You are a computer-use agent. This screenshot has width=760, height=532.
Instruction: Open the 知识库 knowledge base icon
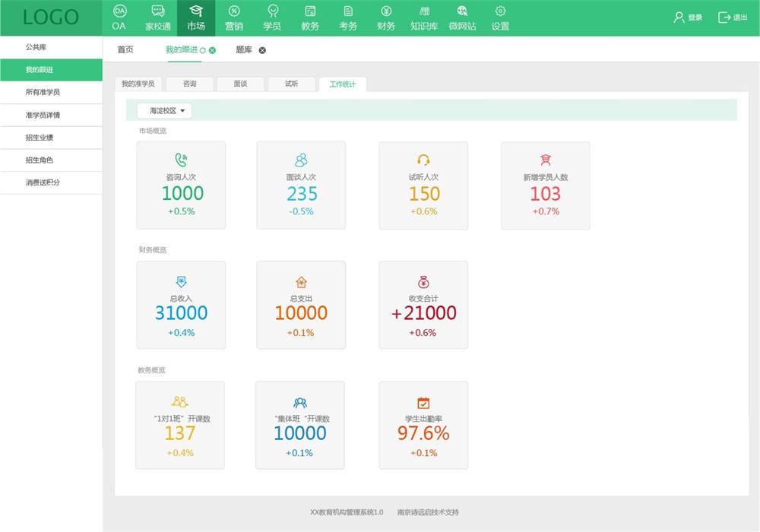pyautogui.click(x=424, y=11)
